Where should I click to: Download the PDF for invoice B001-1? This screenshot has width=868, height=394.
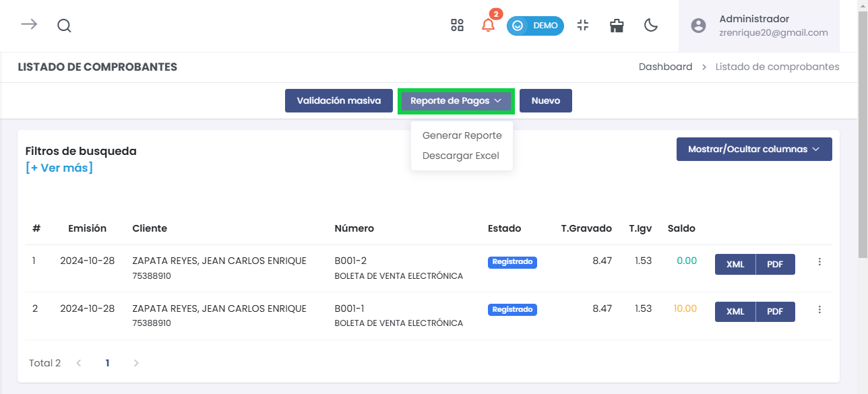tap(775, 311)
